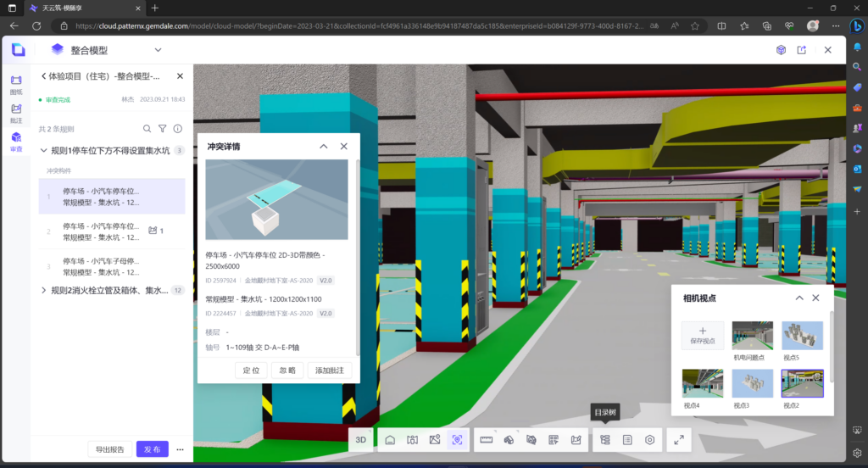Open the hexagon settings icon in toolbar
This screenshot has height=468, width=868.
tap(650, 440)
